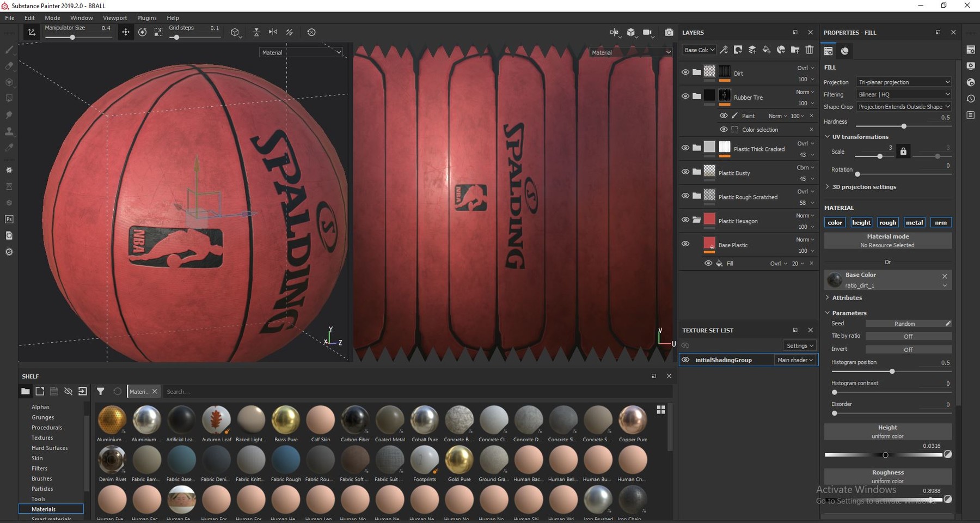Delete the selected layer with the trash icon

tap(810, 50)
